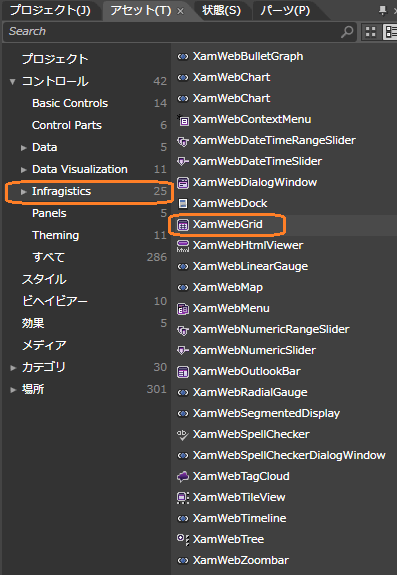This screenshot has width=397, height=575.
Task: Click the XamWebNumericRangeSlider icon
Action: 183,330
